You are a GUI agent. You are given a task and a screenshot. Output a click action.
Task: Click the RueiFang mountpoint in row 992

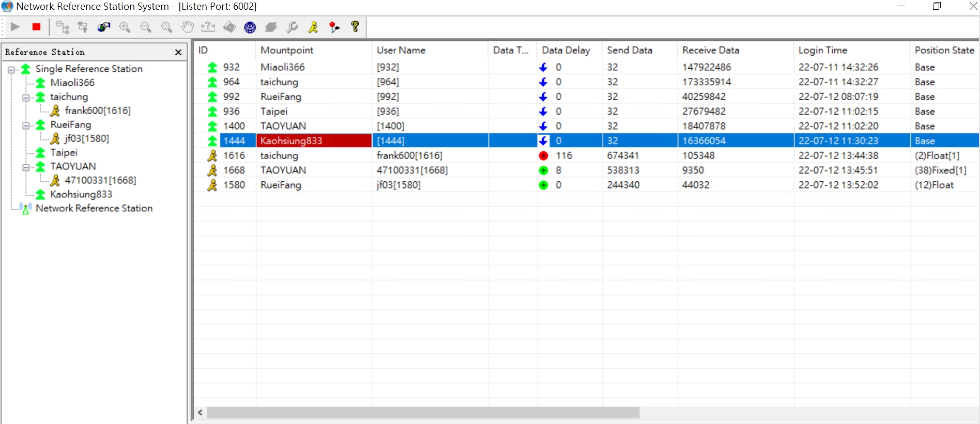tap(281, 97)
